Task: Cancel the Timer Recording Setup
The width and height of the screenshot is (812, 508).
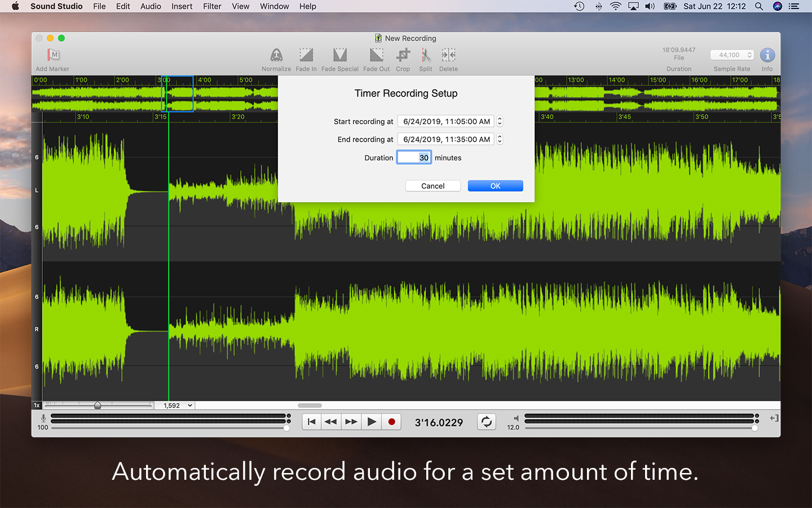Action: coord(433,186)
